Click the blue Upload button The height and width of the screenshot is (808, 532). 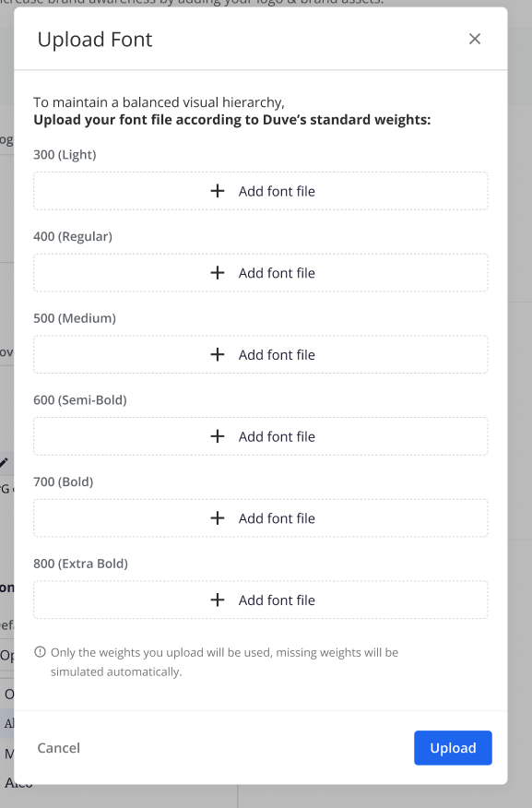tap(453, 748)
